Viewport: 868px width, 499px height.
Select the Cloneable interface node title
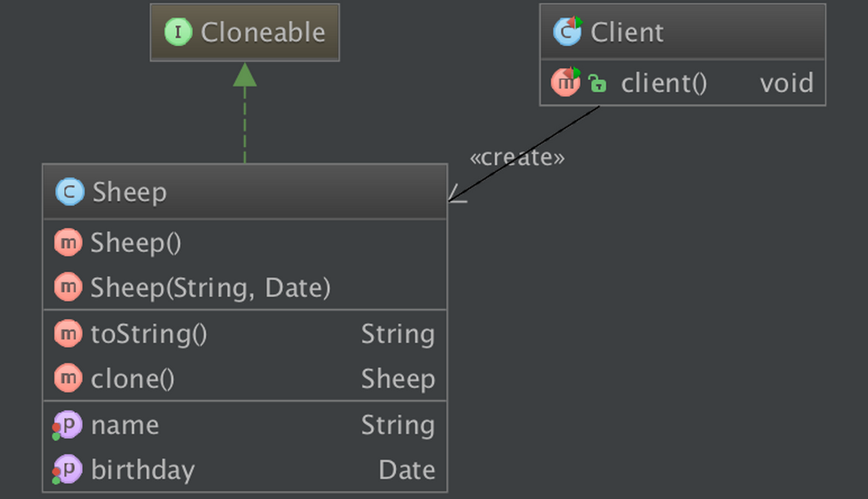coord(263,32)
